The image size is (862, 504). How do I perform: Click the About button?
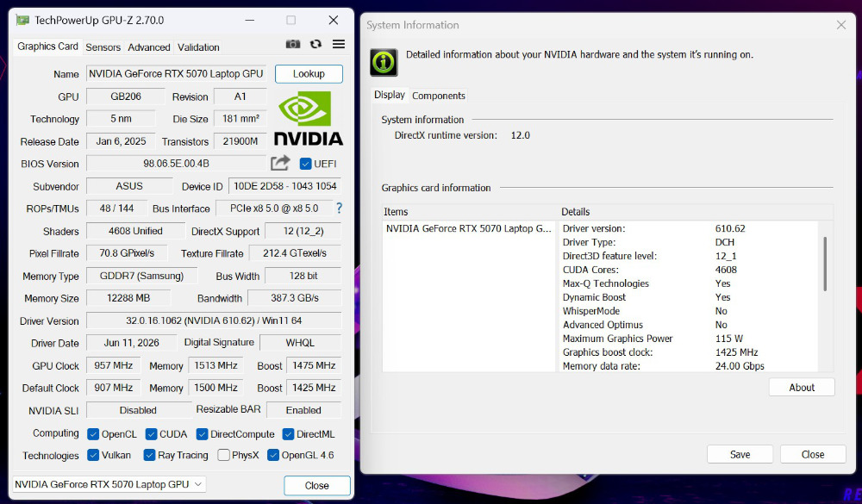pyautogui.click(x=802, y=388)
